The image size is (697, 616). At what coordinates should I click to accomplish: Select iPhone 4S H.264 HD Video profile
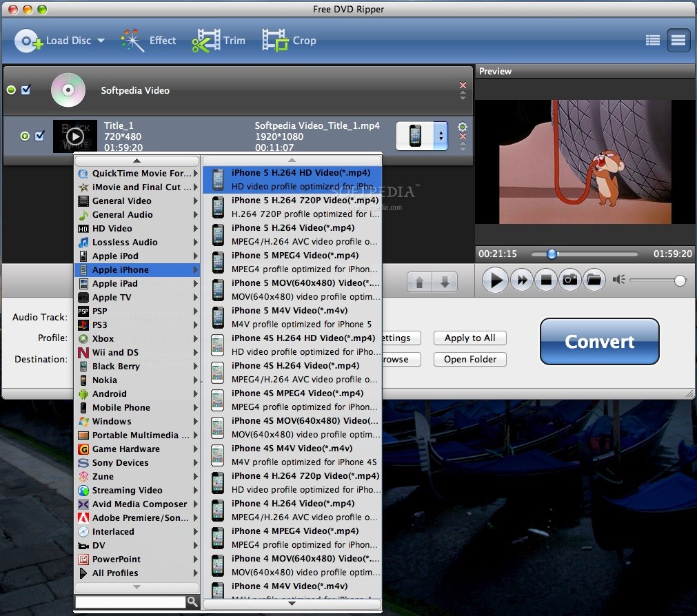tap(292, 345)
